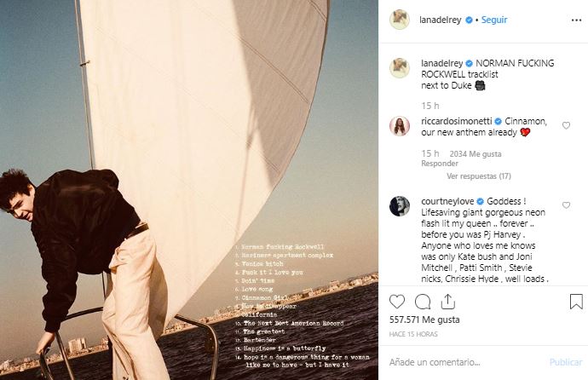Open riccardosimonetti's profile avatar

point(399,126)
